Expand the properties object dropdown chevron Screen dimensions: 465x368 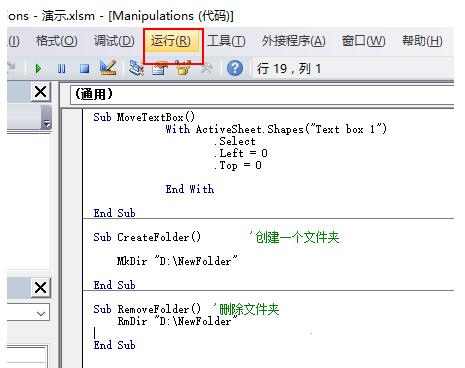pyautogui.click(x=41, y=314)
